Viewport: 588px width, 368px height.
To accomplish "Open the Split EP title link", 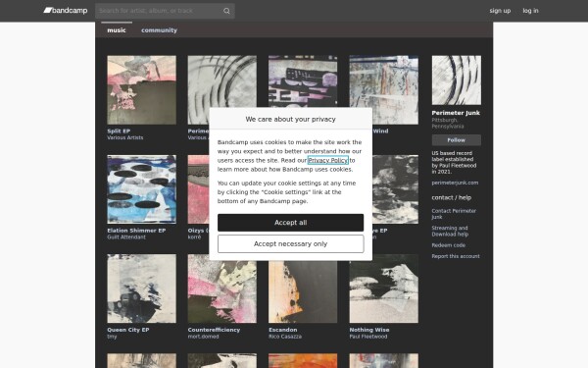I will (x=119, y=131).
